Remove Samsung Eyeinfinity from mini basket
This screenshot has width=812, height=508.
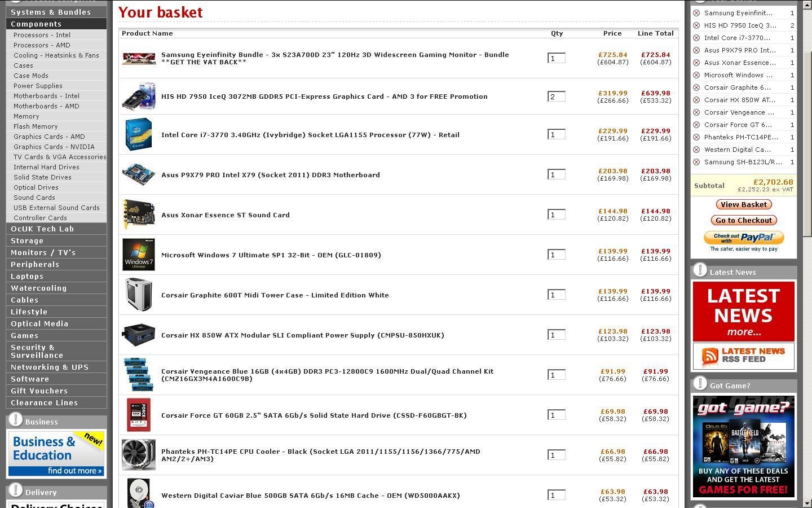click(696, 13)
